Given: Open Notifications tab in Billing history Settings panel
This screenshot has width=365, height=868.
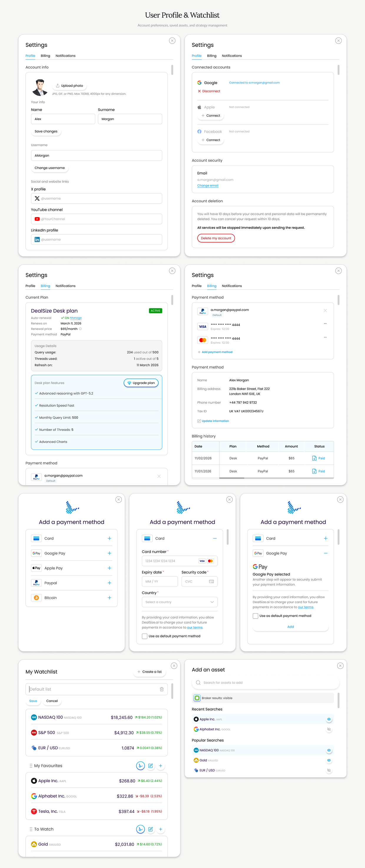Looking at the screenshot, I should pos(232,286).
